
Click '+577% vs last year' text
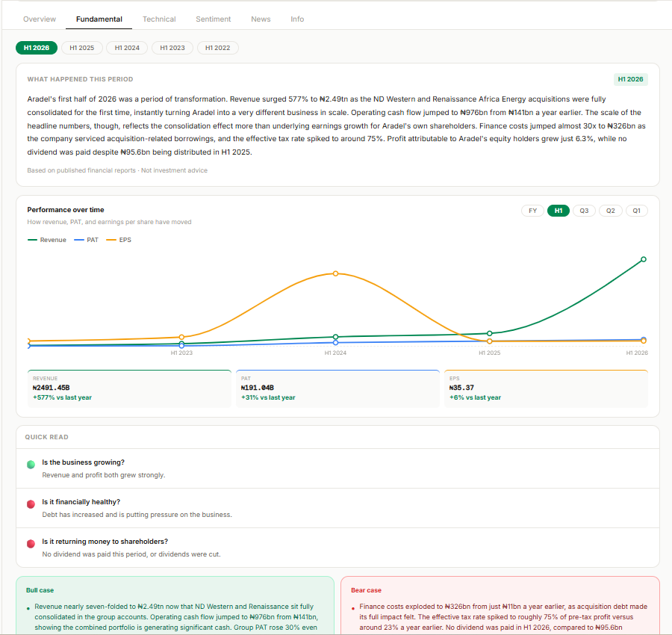62,397
